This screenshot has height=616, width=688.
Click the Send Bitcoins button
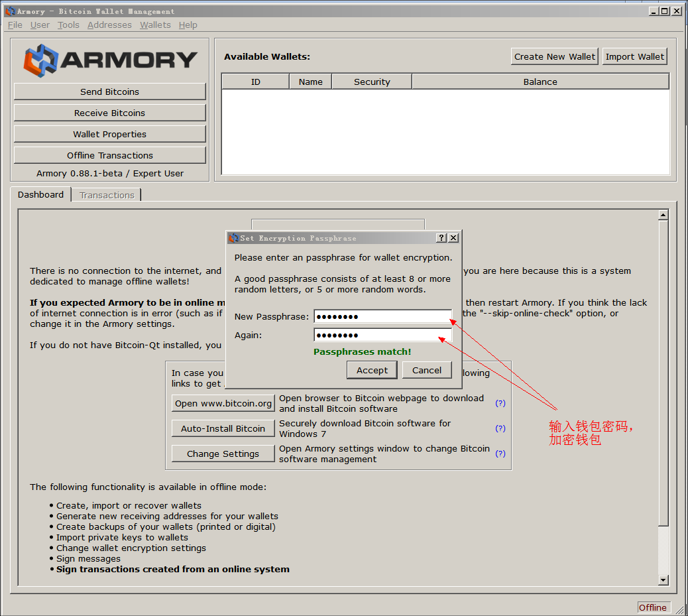[109, 92]
